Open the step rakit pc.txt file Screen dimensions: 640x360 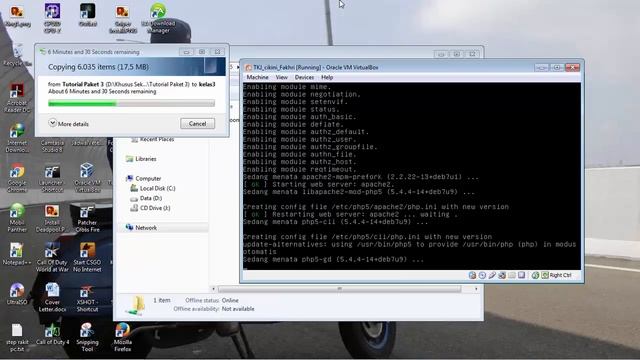coord(17,337)
